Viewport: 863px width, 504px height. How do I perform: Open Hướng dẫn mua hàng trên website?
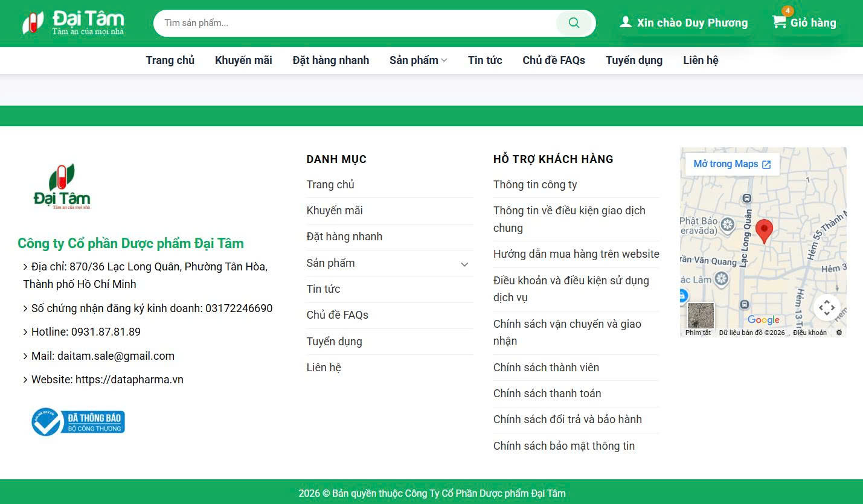pyautogui.click(x=576, y=254)
